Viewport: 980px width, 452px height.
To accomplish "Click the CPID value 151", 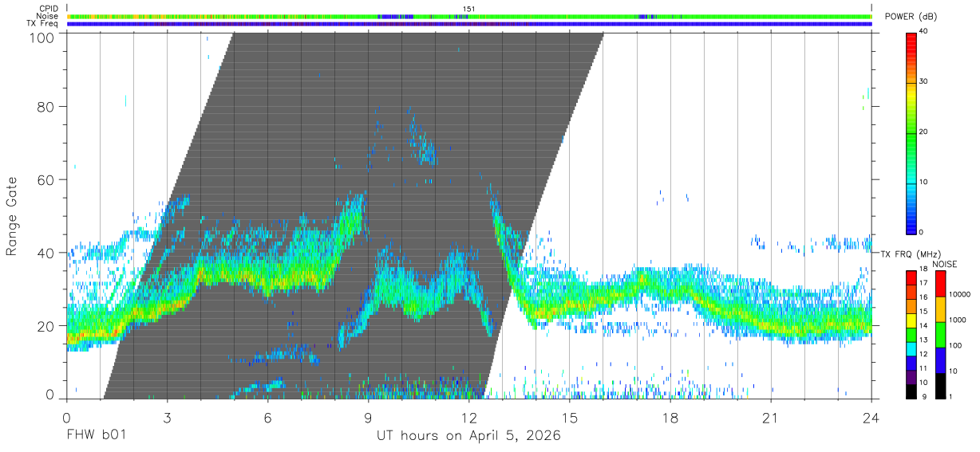I will click(x=468, y=9).
